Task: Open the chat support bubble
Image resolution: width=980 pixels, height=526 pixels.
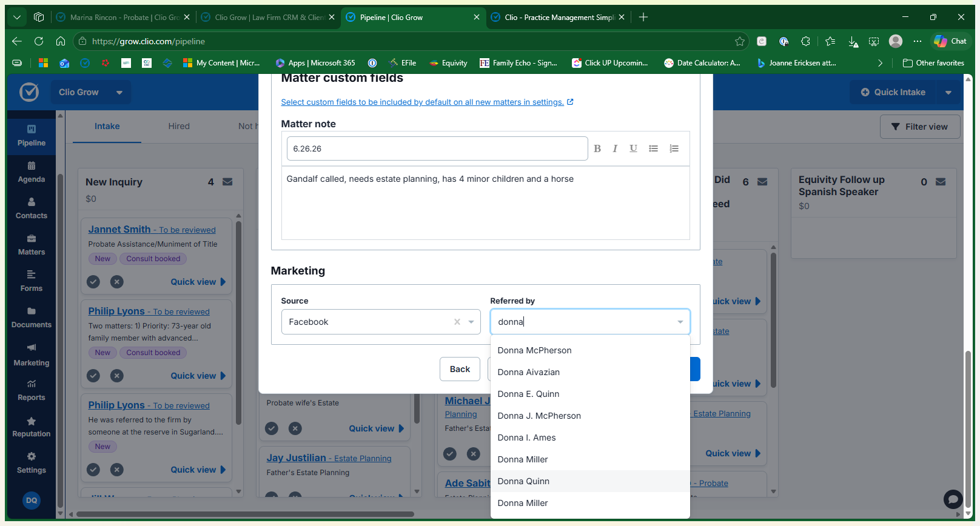Action: 953,499
